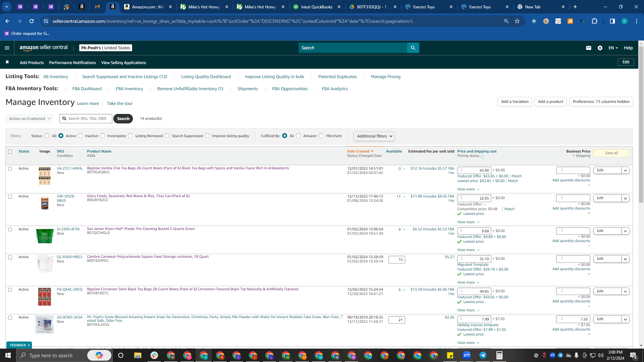
Task: Go back with the browser back arrow
Action: pos(7,21)
